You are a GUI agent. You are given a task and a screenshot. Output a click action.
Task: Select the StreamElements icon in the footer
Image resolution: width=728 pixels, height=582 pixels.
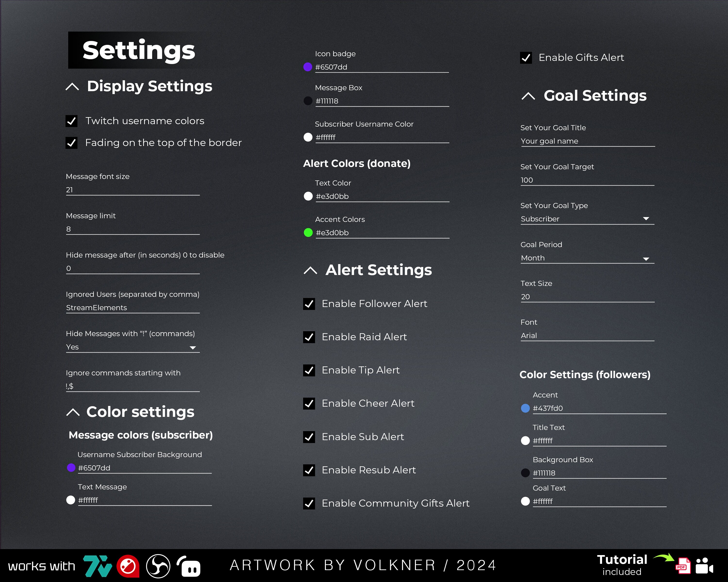[x=129, y=567]
